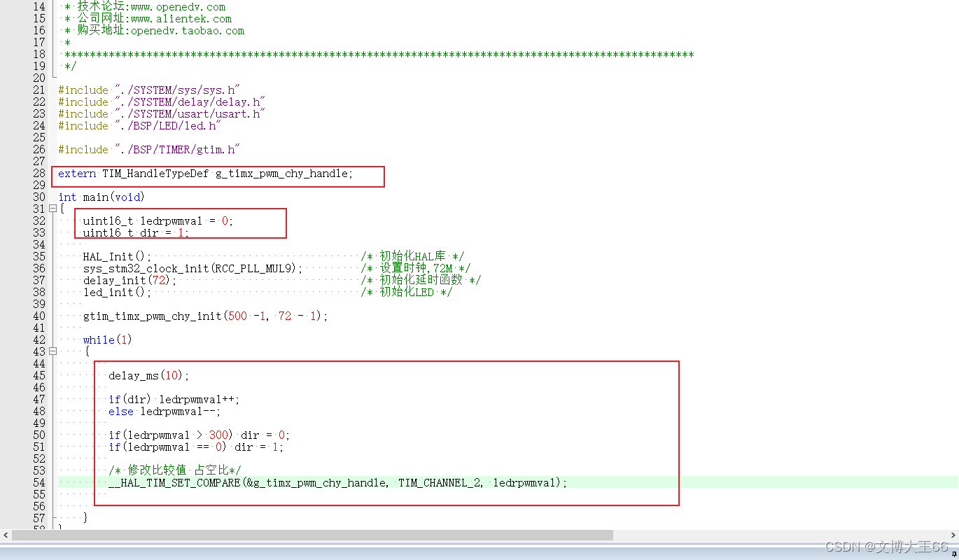This screenshot has height=560, width=959.
Task: Click the "/* 初始化HAL库 */" comment
Action: pos(412,256)
